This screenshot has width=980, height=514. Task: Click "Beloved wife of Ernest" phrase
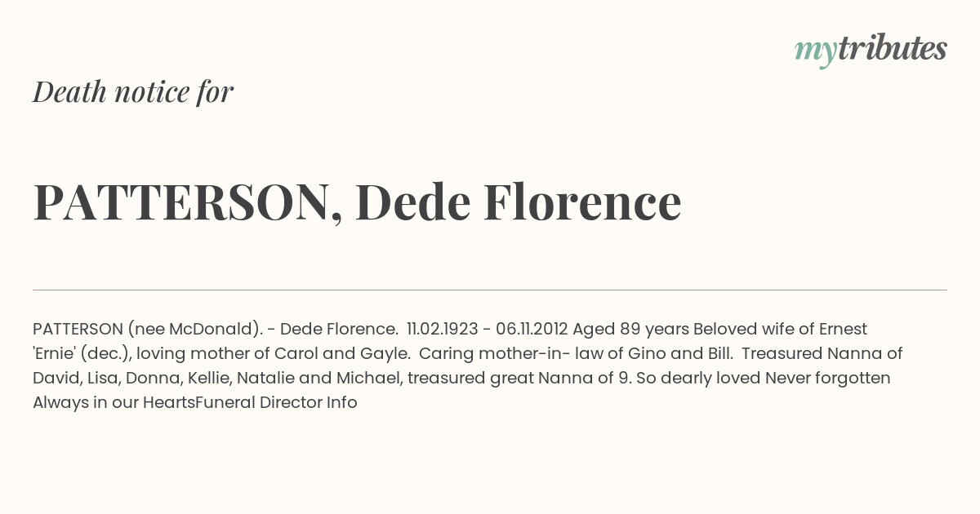(x=780, y=329)
